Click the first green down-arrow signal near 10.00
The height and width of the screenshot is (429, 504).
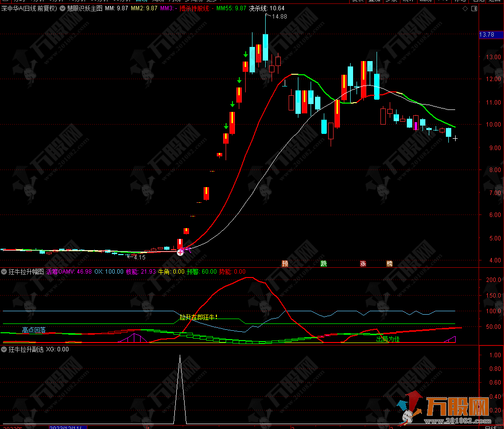226,127
